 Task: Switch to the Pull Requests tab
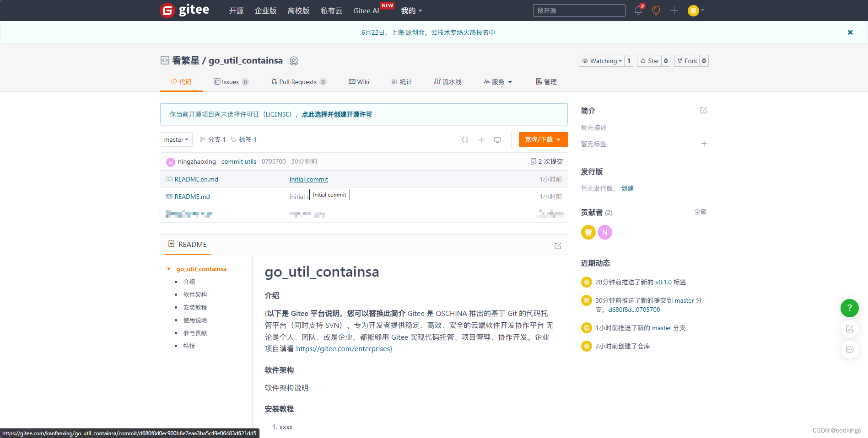click(298, 82)
